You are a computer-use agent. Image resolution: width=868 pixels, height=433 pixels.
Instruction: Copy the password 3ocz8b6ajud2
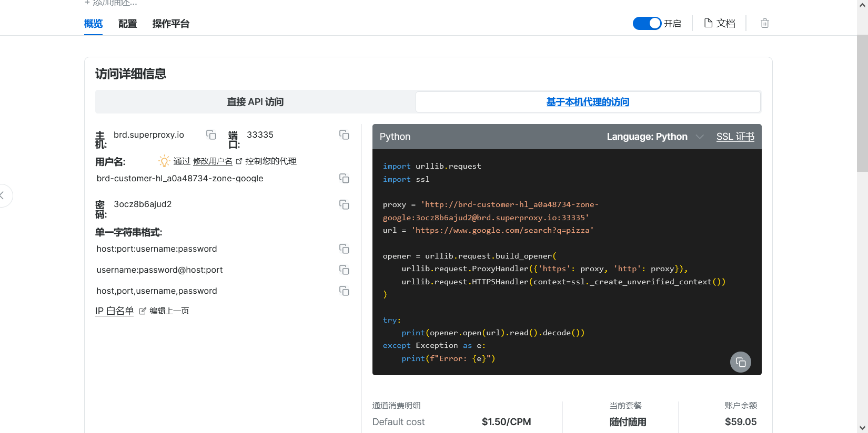click(344, 204)
